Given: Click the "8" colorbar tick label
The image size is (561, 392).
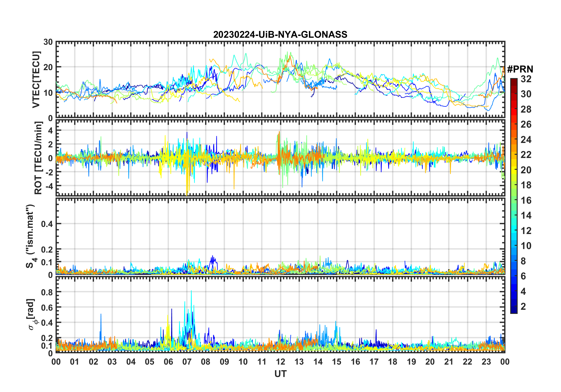Looking at the screenshot, I should (523, 261).
